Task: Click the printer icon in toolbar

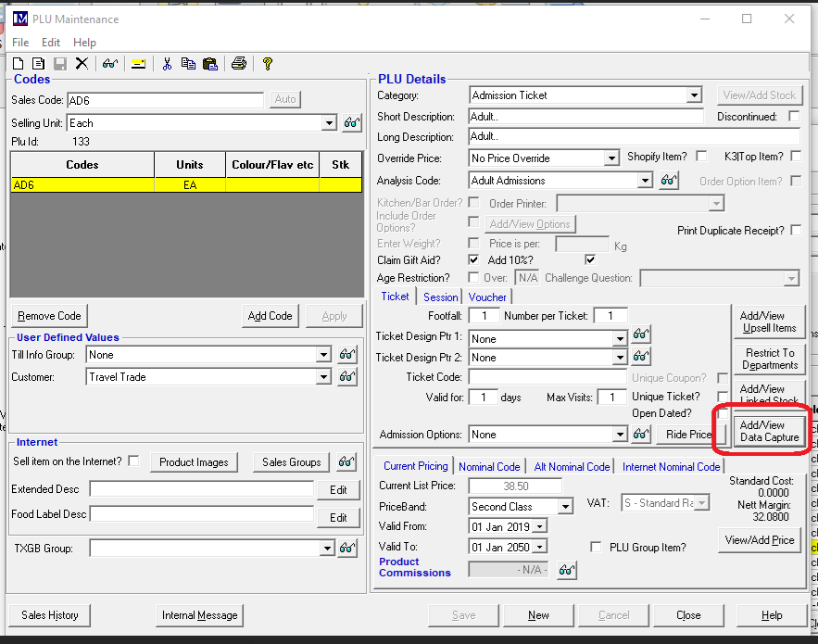Action: tap(238, 64)
